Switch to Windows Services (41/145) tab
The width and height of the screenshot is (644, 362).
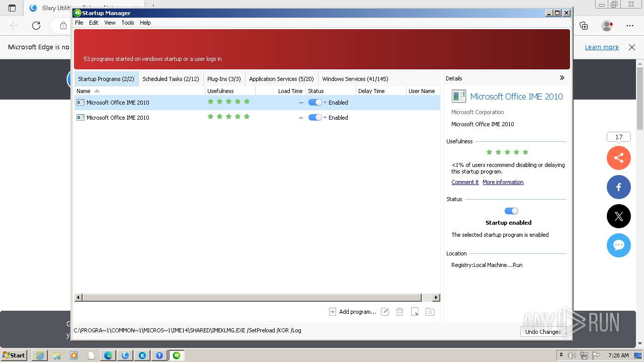(x=355, y=79)
